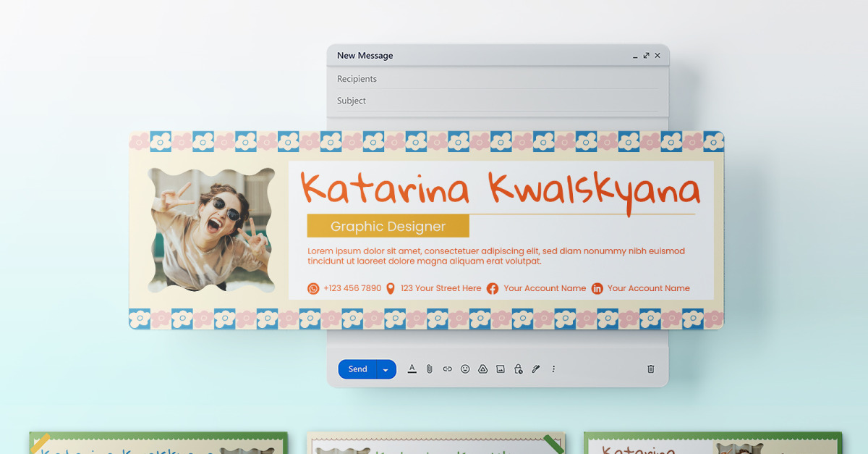Close the New Message window
Image resolution: width=868 pixels, height=454 pixels.
click(658, 56)
